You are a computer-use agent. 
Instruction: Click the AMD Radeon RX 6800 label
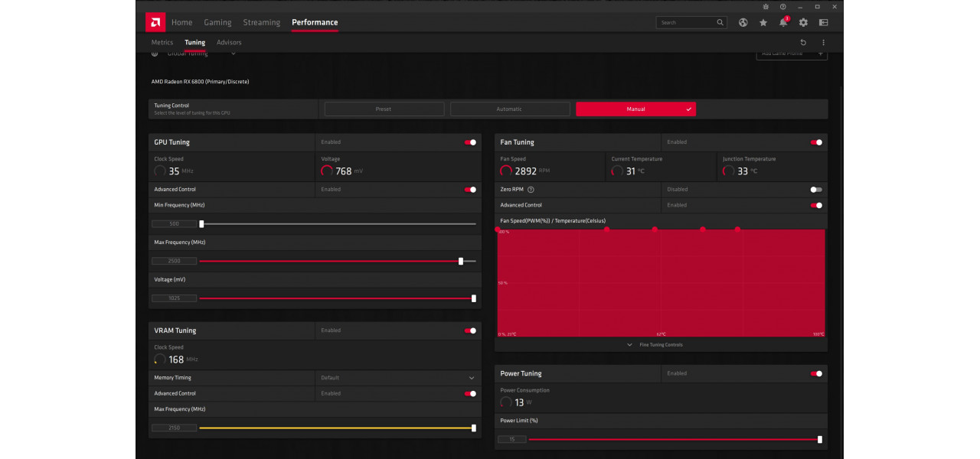tap(200, 82)
